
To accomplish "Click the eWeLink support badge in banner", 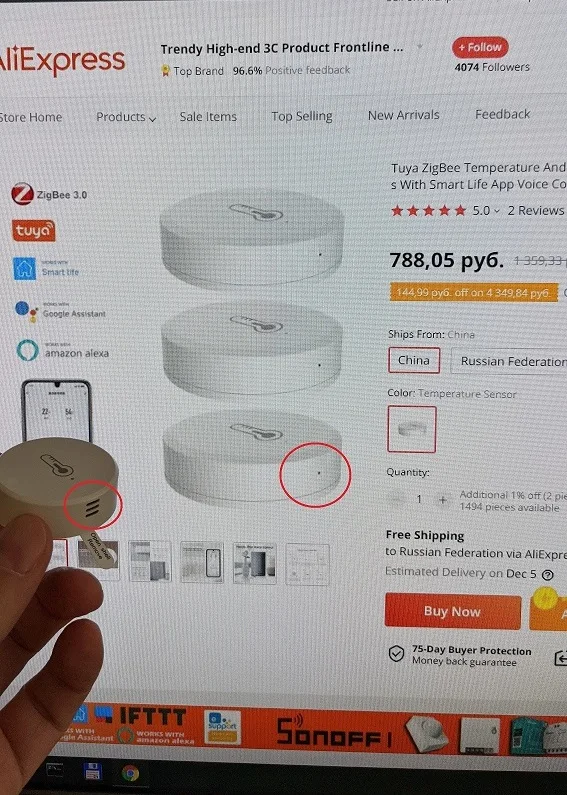I will pos(222,728).
